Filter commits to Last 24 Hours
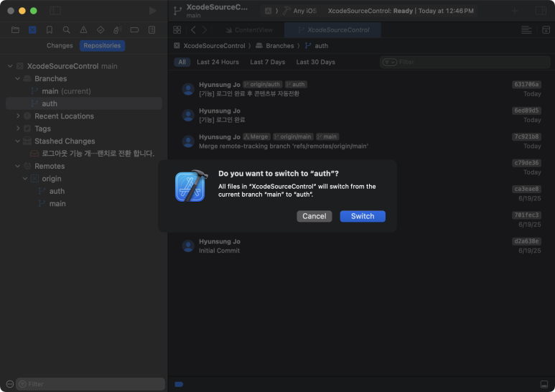The height and width of the screenshot is (392, 555). (x=218, y=62)
